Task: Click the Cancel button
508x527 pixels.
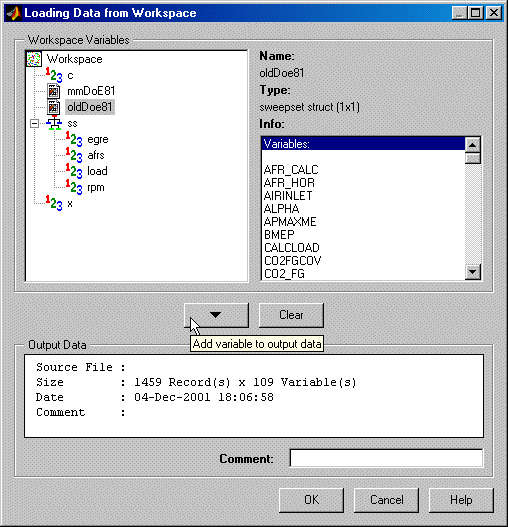Action: 386,500
